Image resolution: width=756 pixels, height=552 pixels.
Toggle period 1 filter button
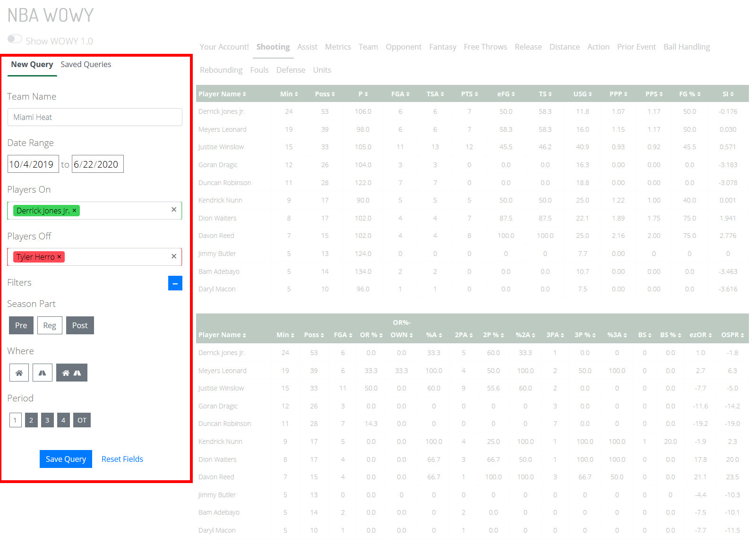point(15,420)
